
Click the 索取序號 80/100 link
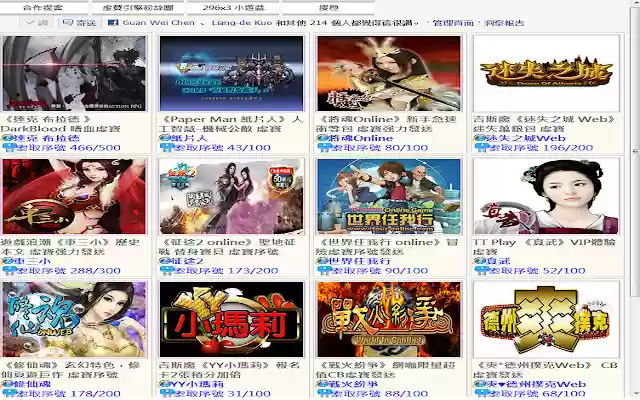pyautogui.click(x=380, y=148)
